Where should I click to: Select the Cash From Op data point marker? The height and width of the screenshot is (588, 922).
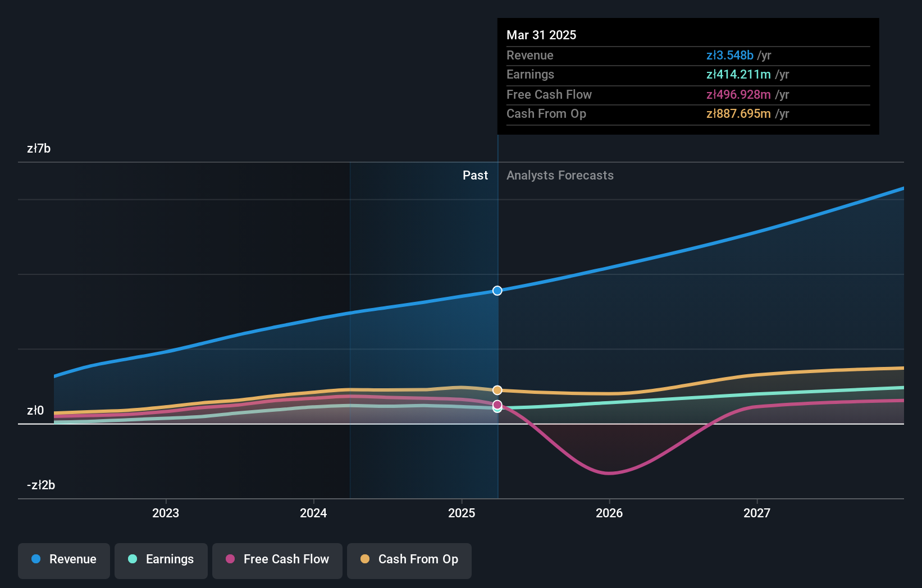(497, 390)
